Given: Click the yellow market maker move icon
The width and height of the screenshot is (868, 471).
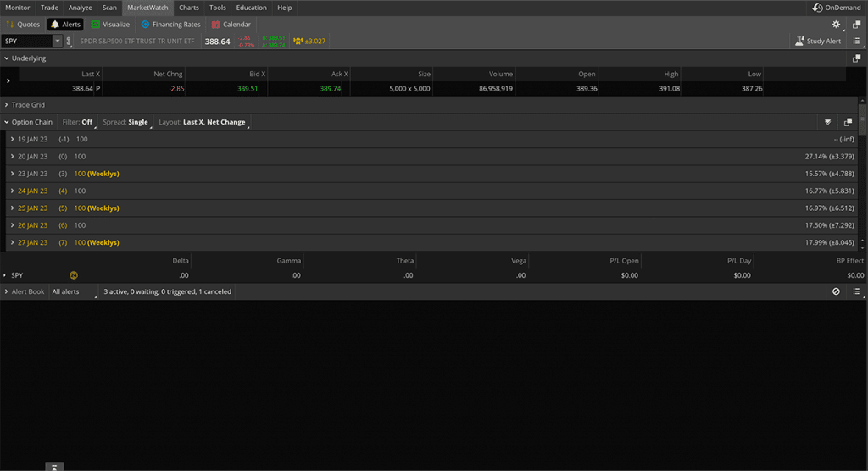Looking at the screenshot, I should [x=298, y=41].
